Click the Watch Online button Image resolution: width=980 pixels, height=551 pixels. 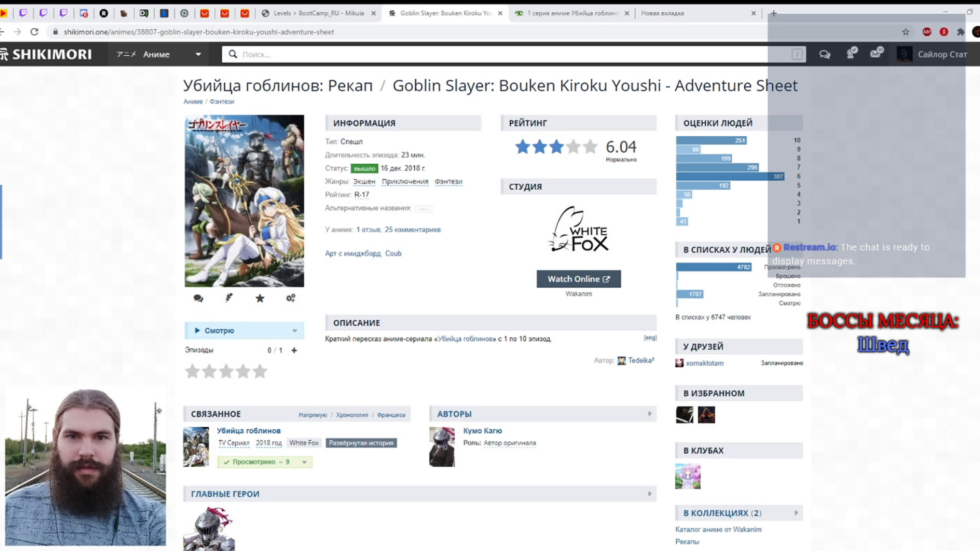(579, 279)
